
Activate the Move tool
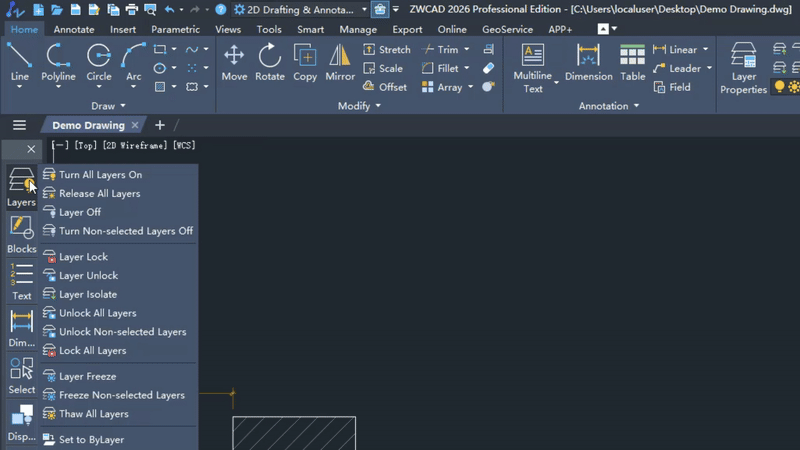[234, 62]
